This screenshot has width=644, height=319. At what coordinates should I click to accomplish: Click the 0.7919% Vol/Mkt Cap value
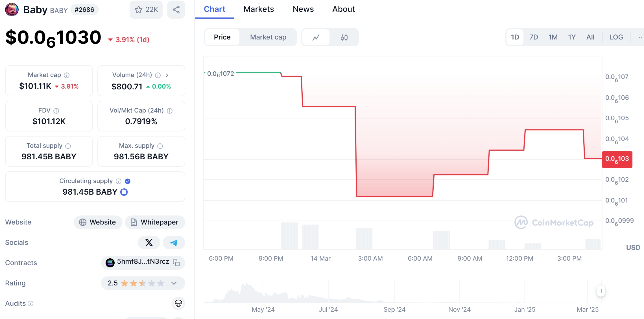point(141,122)
